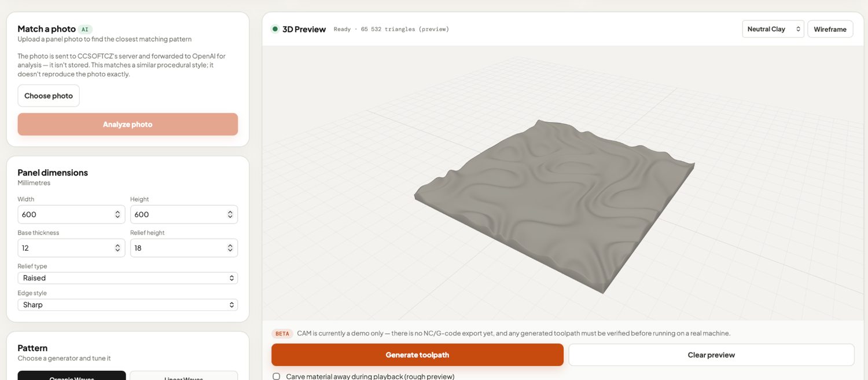The width and height of the screenshot is (868, 380).
Task: Focus the Height input field
Action: tap(184, 214)
